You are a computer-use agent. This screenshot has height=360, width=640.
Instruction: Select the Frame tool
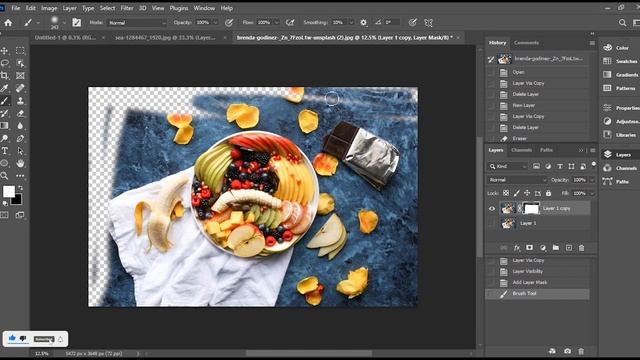tap(20, 76)
